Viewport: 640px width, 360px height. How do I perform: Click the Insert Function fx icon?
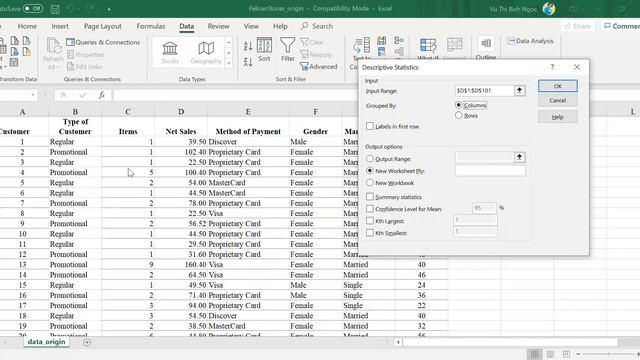coord(101,95)
